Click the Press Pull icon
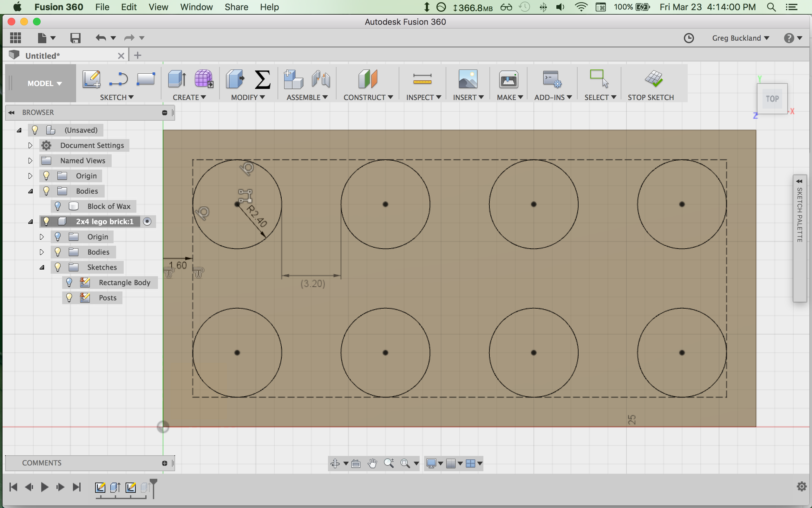The width and height of the screenshot is (812, 508). click(235, 79)
